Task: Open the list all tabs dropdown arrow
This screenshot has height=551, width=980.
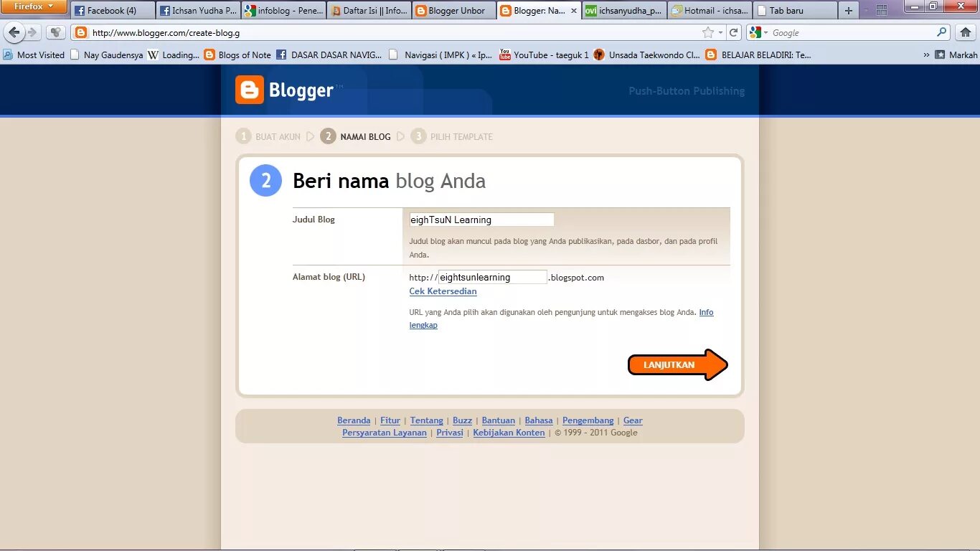Action: point(866,11)
